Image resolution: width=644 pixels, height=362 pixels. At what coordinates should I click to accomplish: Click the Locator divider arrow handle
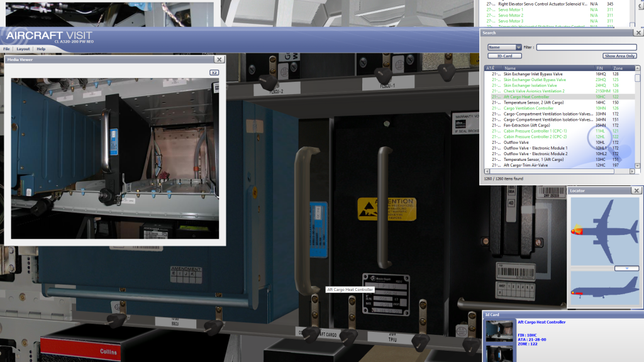coord(627,268)
